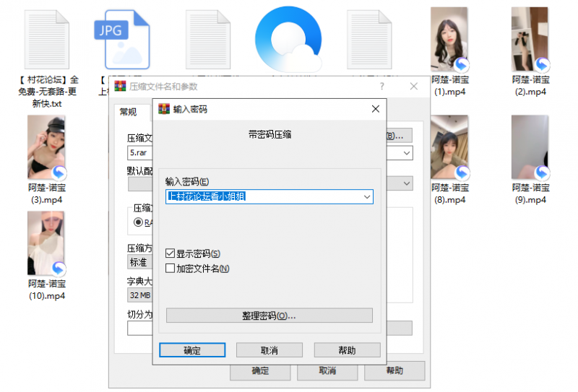Select the RAR format radio button
Image resolution: width=578 pixels, height=392 pixels.
[138, 223]
